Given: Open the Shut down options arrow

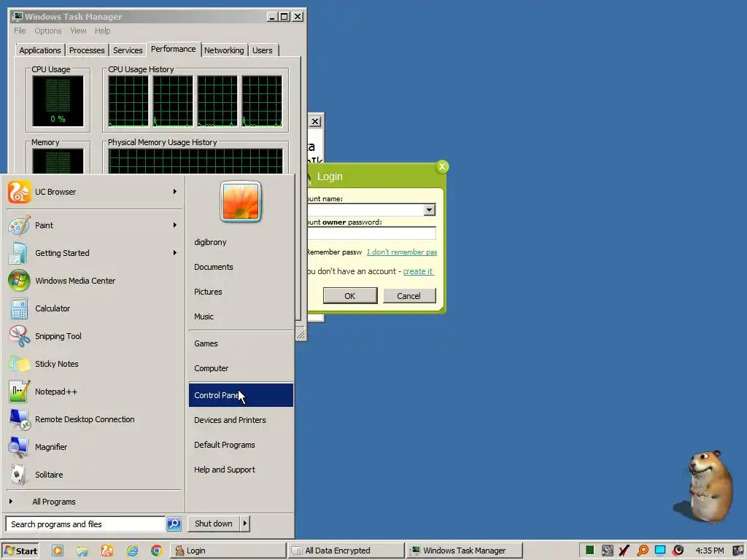Looking at the screenshot, I should pos(245,524).
